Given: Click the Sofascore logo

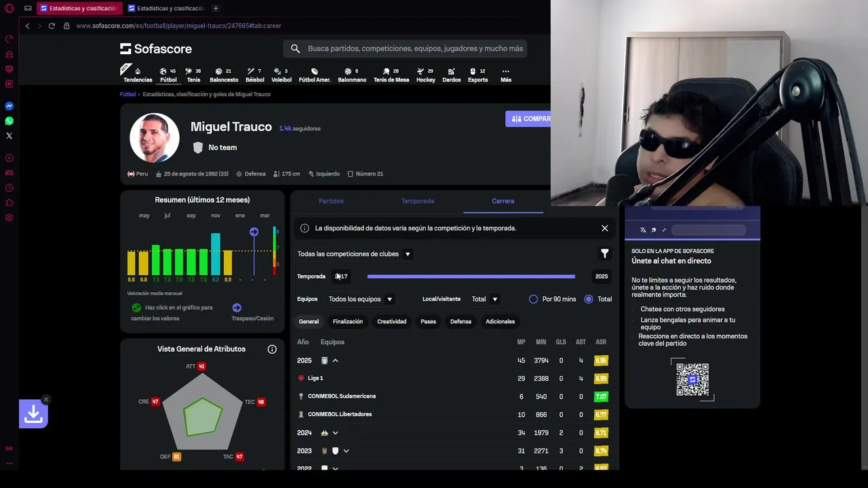Looking at the screenshot, I should click(x=156, y=49).
